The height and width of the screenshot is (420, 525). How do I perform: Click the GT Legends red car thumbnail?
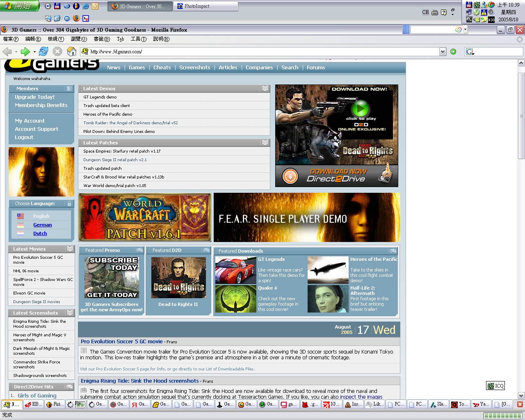pos(236,270)
